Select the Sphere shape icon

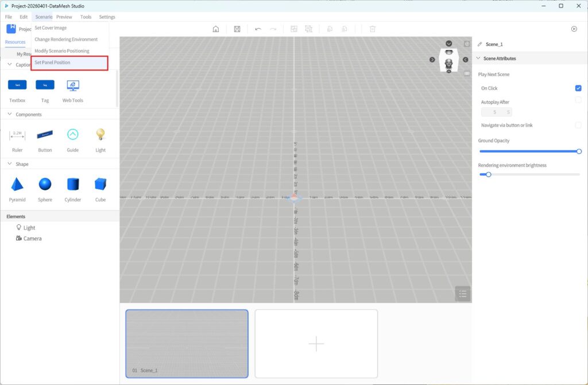pyautogui.click(x=45, y=184)
